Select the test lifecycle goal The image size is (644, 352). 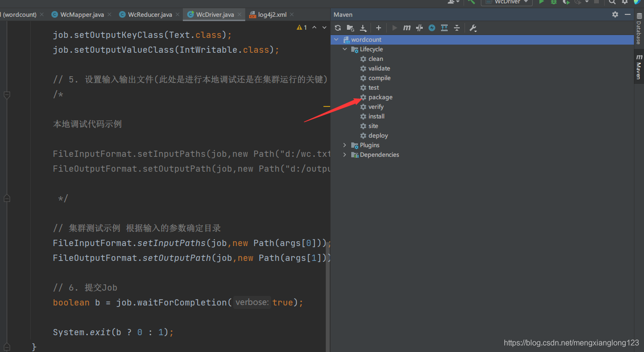coord(373,88)
